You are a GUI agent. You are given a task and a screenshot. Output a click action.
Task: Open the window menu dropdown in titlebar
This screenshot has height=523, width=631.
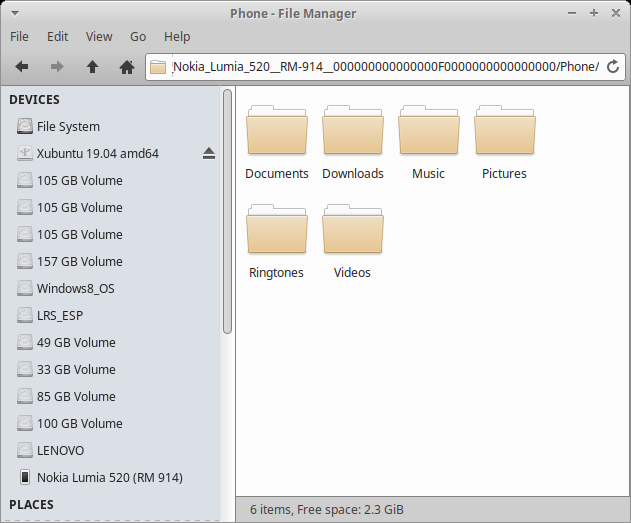[13, 13]
